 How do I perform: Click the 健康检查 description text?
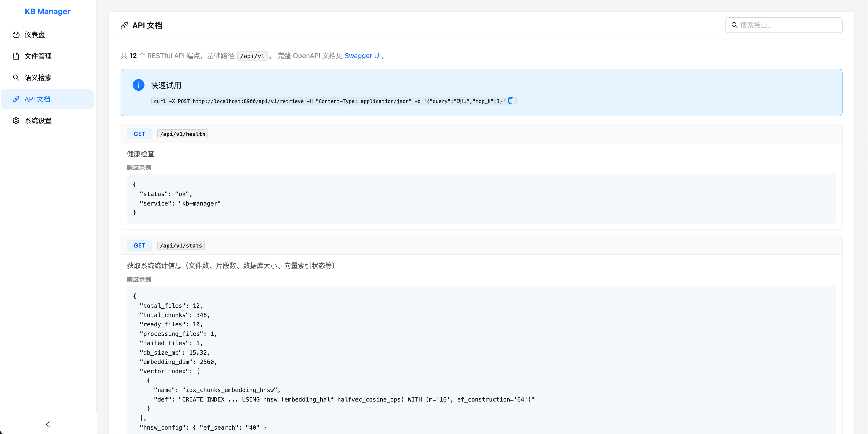click(x=141, y=154)
